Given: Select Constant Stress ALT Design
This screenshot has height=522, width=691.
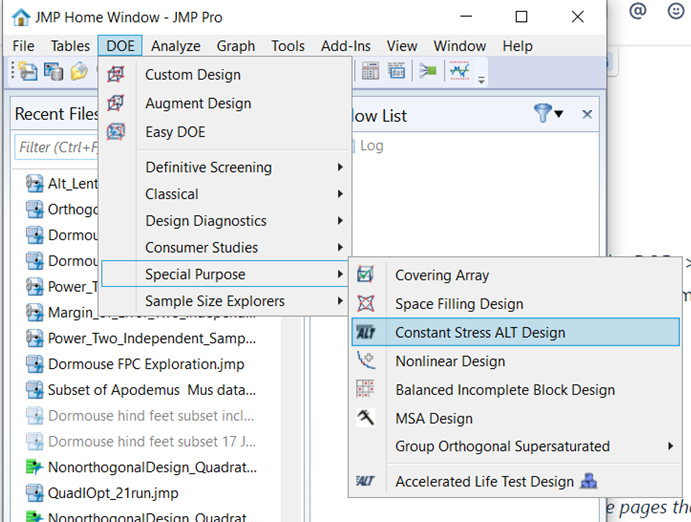Looking at the screenshot, I should (x=480, y=333).
